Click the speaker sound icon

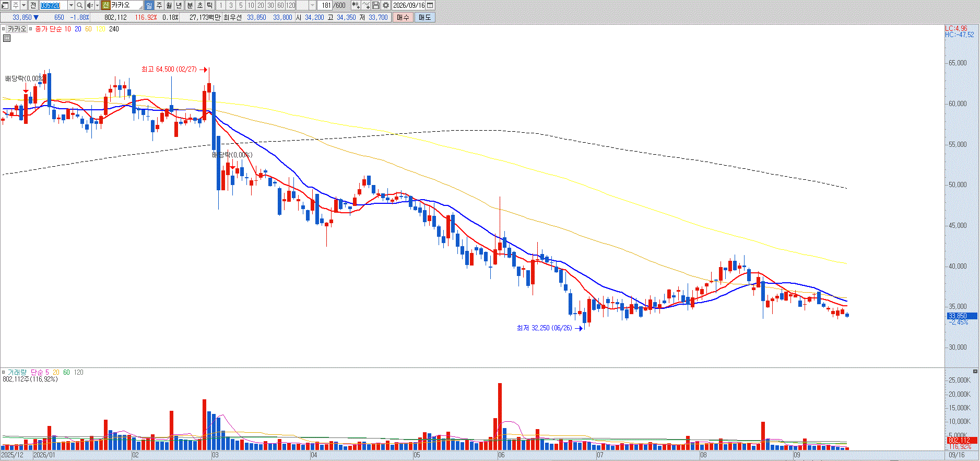90,5
